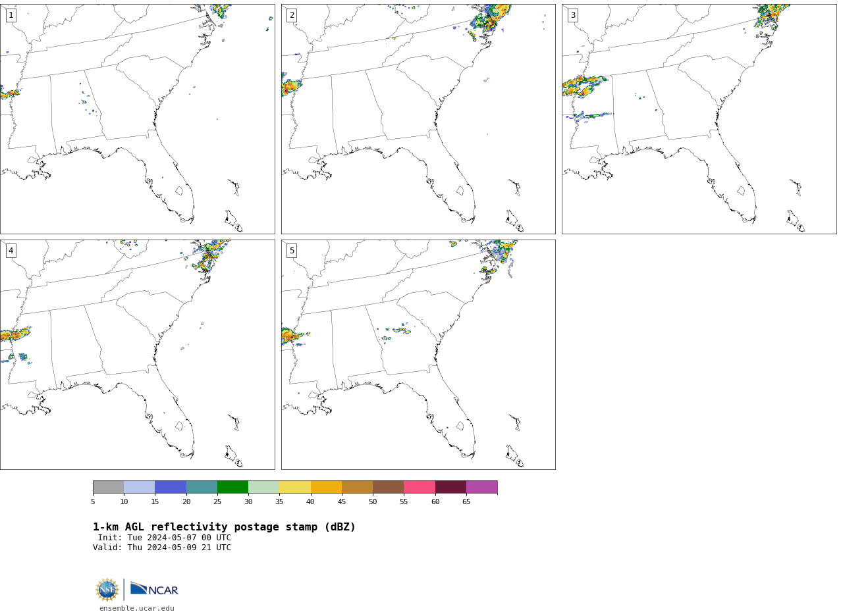Open ensemble member 4 map panel
This screenshot has width=843, height=616.
[137, 355]
